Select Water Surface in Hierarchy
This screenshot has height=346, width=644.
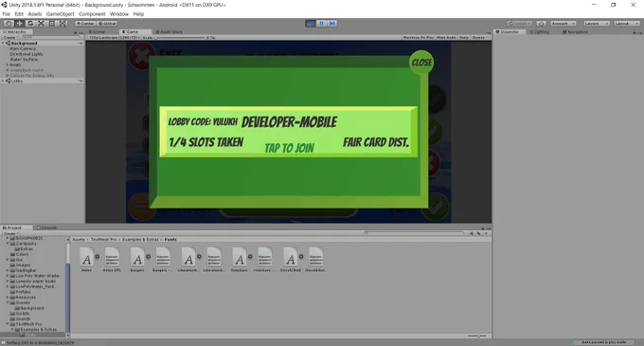click(x=24, y=59)
